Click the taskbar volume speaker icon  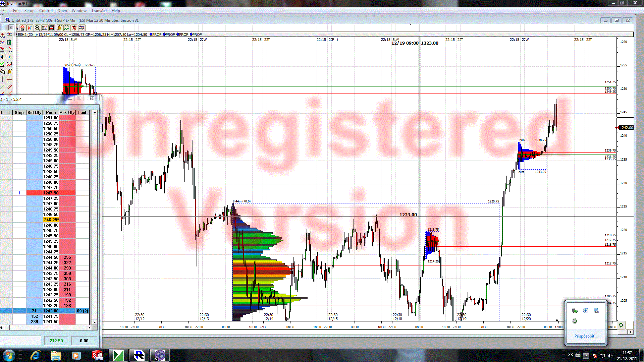[x=610, y=355]
